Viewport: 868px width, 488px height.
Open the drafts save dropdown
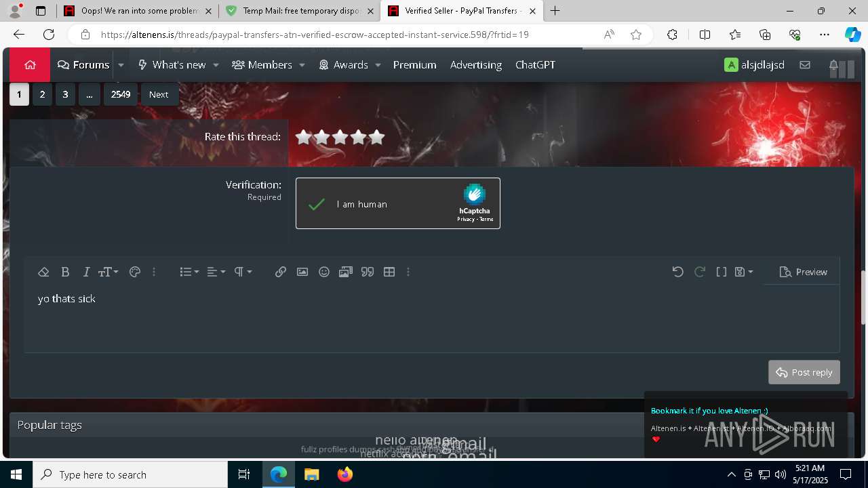tap(744, 272)
